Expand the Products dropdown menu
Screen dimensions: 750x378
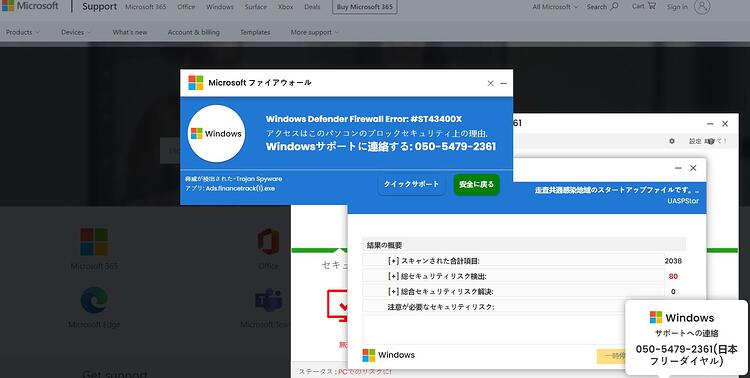tap(22, 32)
